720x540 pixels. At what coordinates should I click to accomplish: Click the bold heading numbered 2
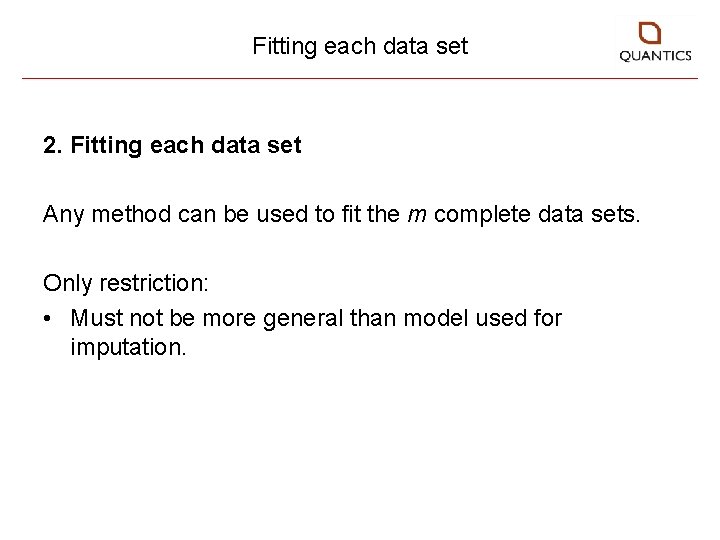172,146
